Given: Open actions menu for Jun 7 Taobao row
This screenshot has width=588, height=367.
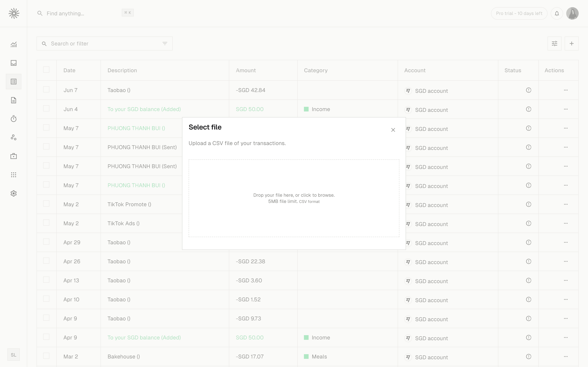Looking at the screenshot, I should click(x=566, y=90).
